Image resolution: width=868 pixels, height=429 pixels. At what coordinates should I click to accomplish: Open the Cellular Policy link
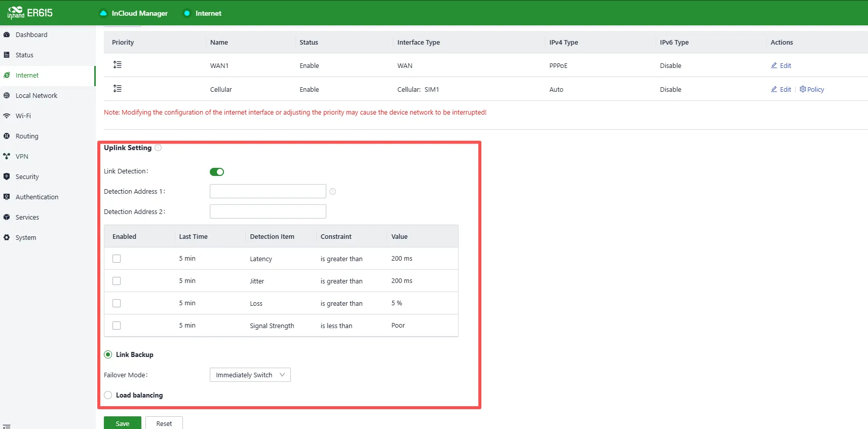point(812,89)
